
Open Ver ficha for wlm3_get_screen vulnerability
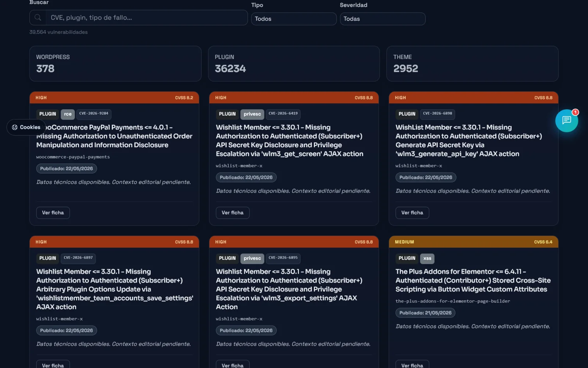point(233,213)
